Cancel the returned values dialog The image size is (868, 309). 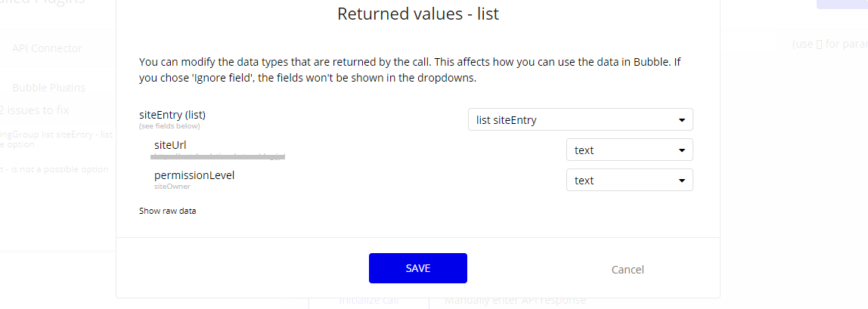[628, 270]
